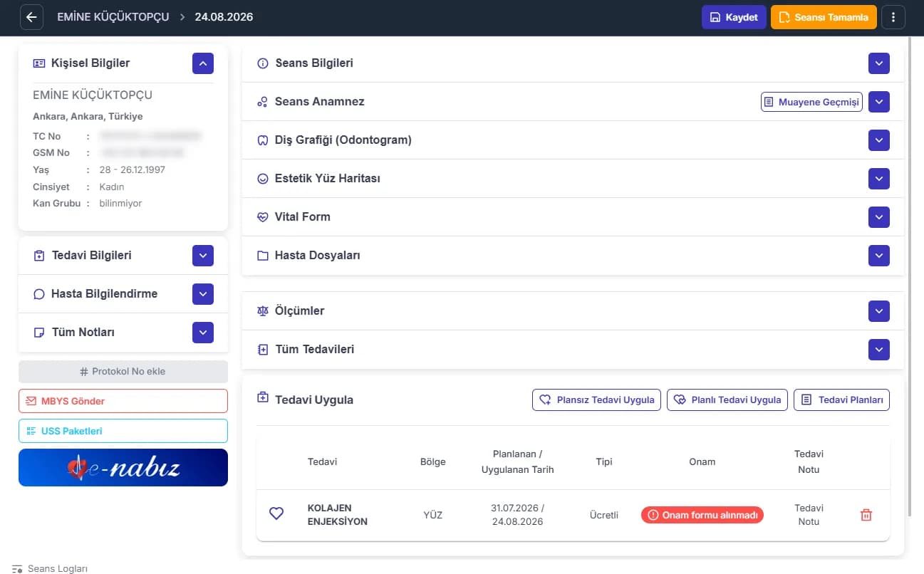Click the Seans Bilgileri info icon
Viewport: 924px width, 574px height.
coord(262,63)
